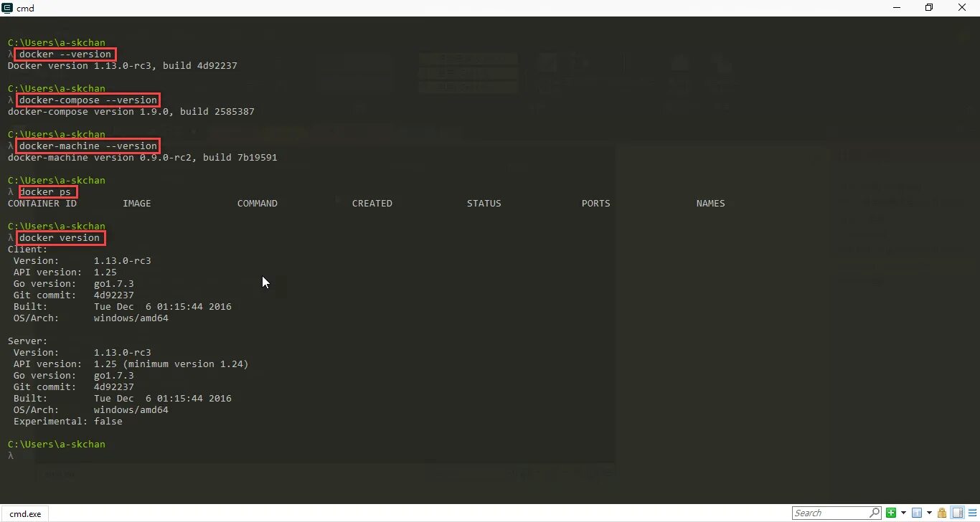Image resolution: width=980 pixels, height=522 pixels.
Task: Click the 'Client:' section heading
Action: (x=27, y=250)
